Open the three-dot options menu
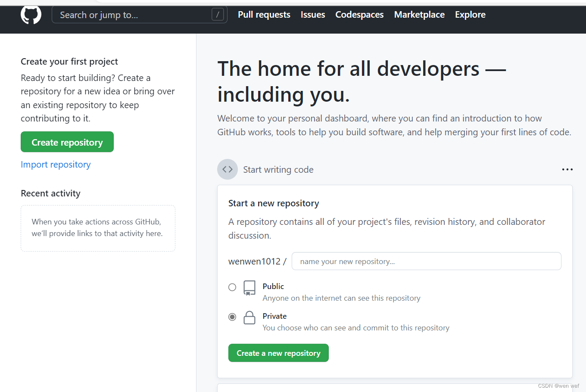The height and width of the screenshot is (392, 586). (x=567, y=169)
